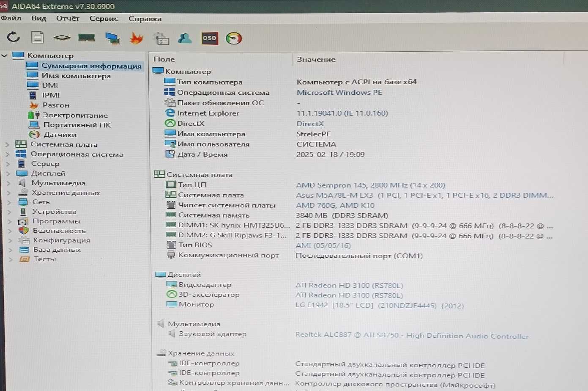This screenshot has width=588, height=391.
Task: Click the DirectX Xbox-style row icon
Action: pyautogui.click(x=170, y=123)
